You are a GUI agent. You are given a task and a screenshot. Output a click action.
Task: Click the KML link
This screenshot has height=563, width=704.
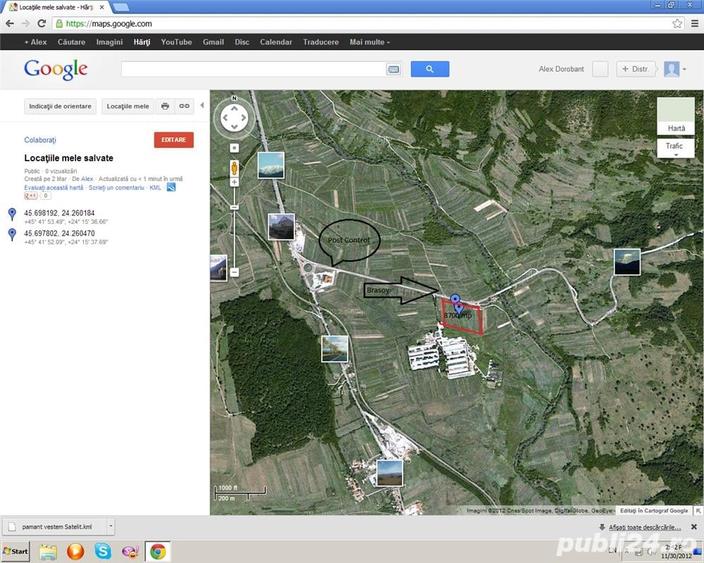[x=155, y=187]
